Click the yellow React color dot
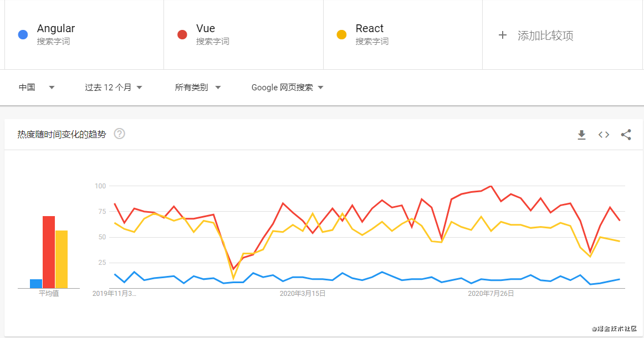Viewport: 644px width, 338px height. coord(342,34)
